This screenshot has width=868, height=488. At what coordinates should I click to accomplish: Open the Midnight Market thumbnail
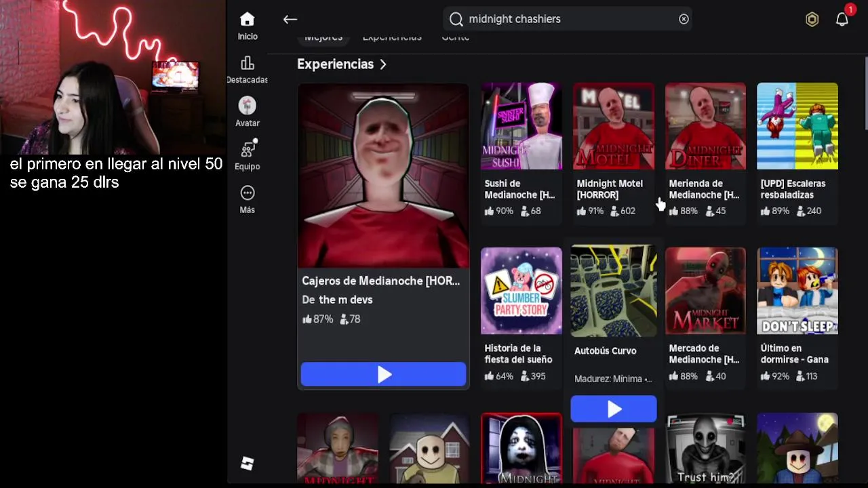click(705, 291)
